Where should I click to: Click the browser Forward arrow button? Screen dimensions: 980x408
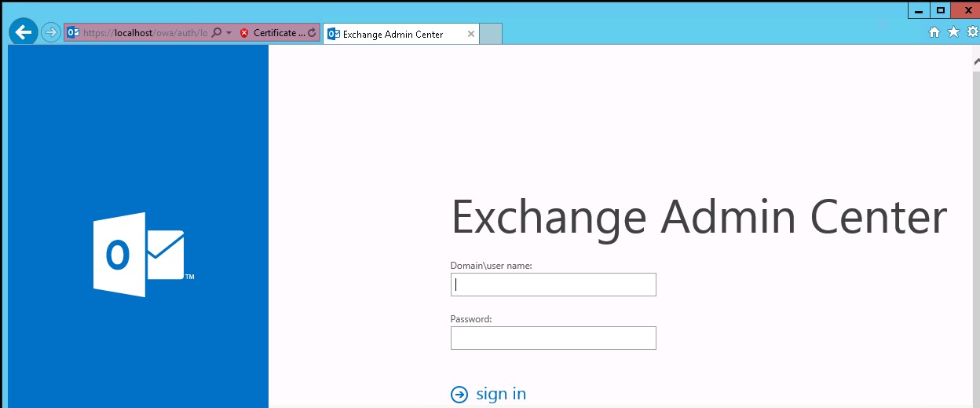coord(51,33)
